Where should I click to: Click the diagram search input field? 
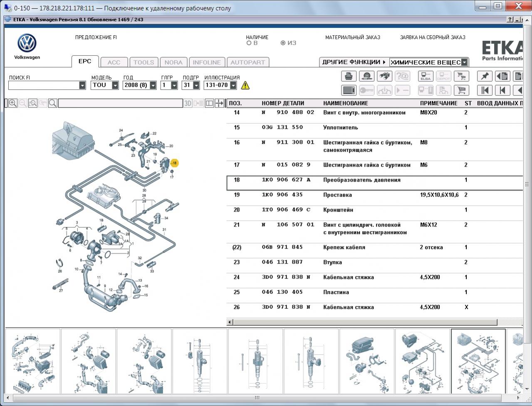(x=121, y=103)
